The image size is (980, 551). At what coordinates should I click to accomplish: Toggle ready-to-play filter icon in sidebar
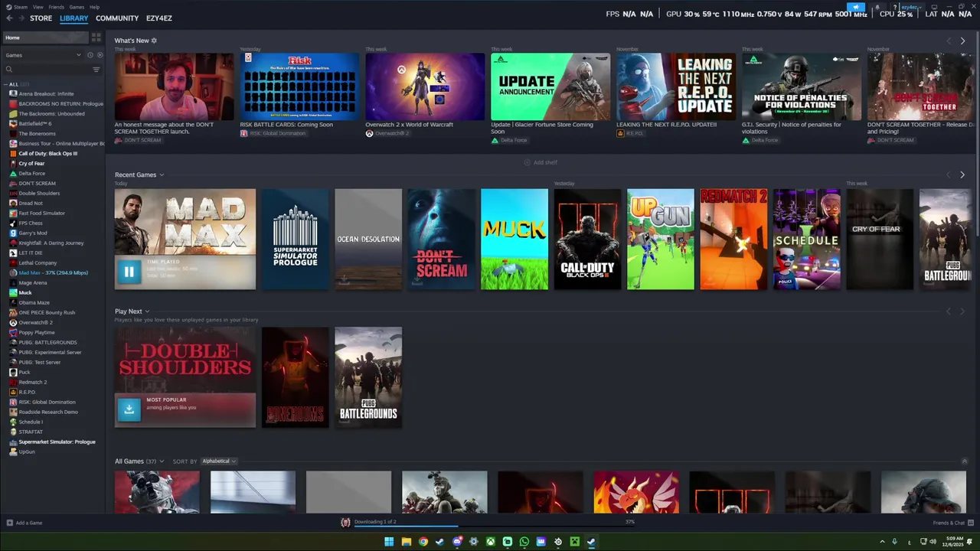click(x=100, y=55)
